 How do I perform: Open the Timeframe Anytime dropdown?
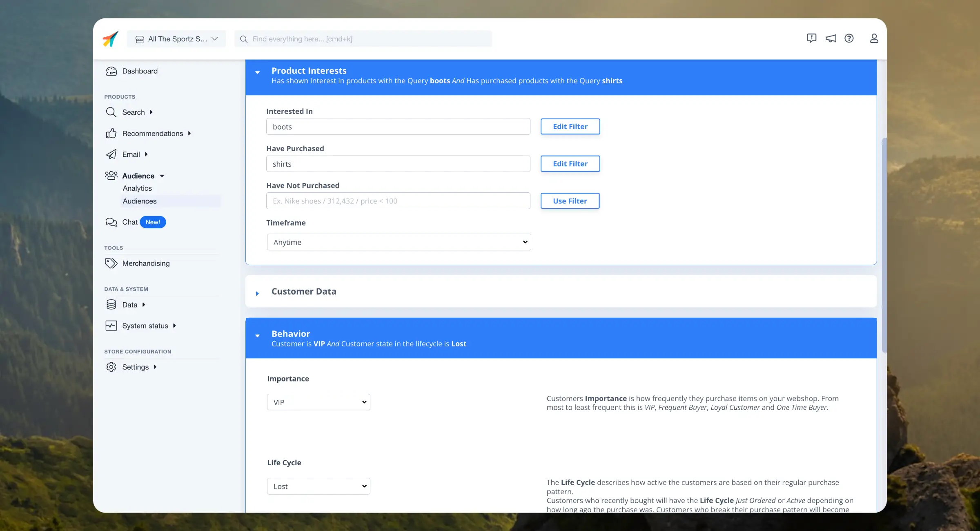(x=399, y=242)
